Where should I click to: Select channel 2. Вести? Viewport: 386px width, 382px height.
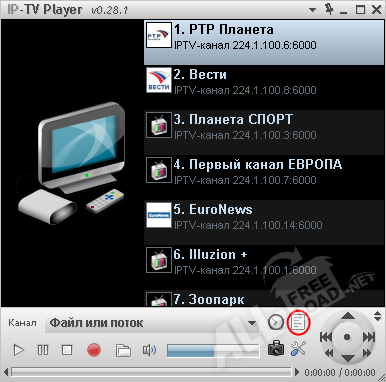click(x=264, y=87)
